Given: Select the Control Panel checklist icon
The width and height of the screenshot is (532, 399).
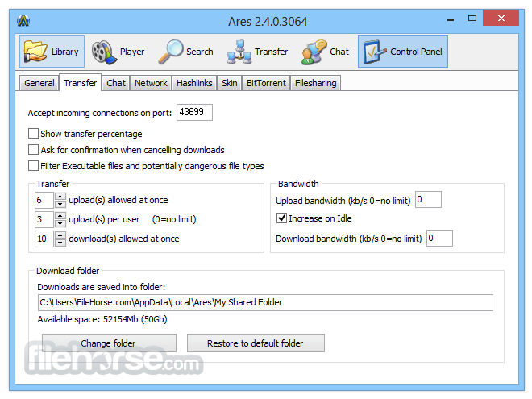Looking at the screenshot, I should click(375, 52).
